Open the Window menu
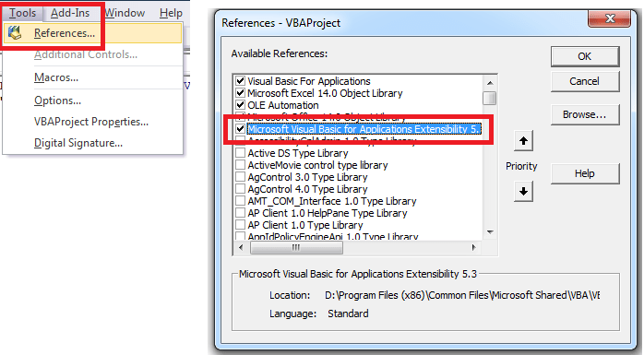This screenshot has height=355, width=644. click(125, 13)
